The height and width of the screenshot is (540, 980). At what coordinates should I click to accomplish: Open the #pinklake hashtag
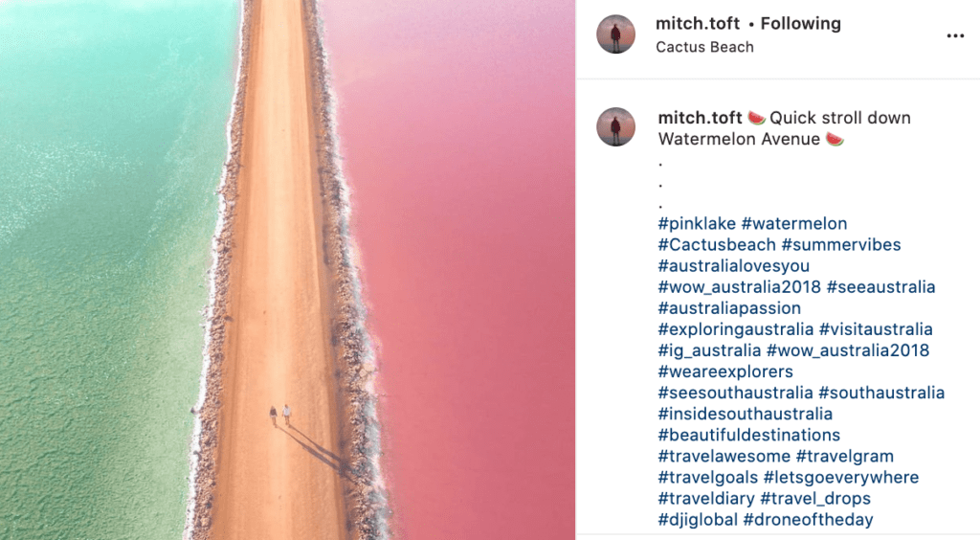point(697,224)
